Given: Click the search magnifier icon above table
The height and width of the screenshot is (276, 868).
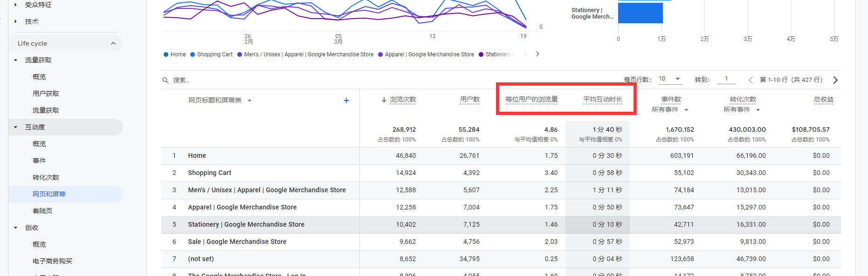Looking at the screenshot, I should tap(165, 80).
